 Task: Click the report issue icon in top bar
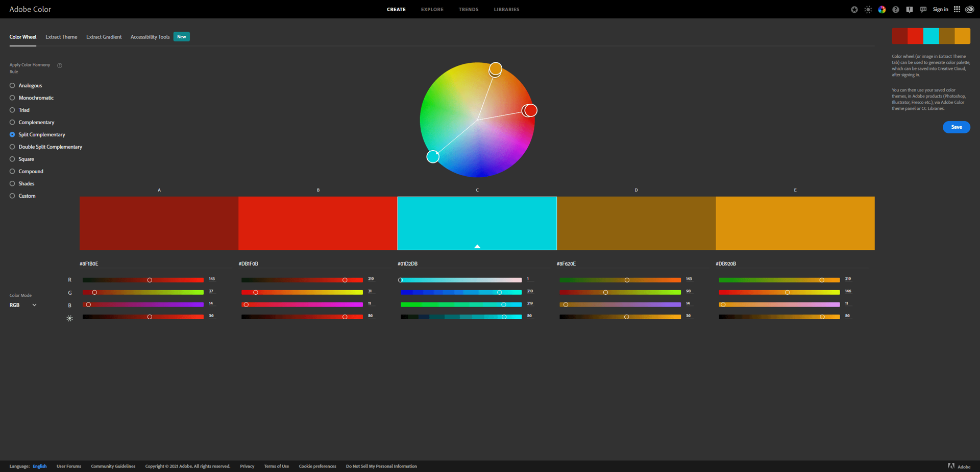pyautogui.click(x=909, y=9)
